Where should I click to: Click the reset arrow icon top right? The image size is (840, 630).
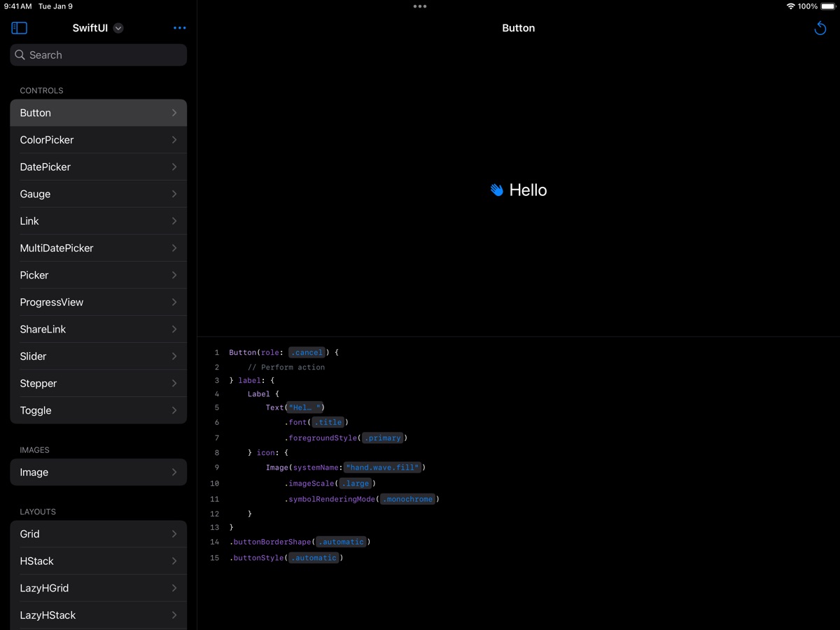(x=820, y=28)
